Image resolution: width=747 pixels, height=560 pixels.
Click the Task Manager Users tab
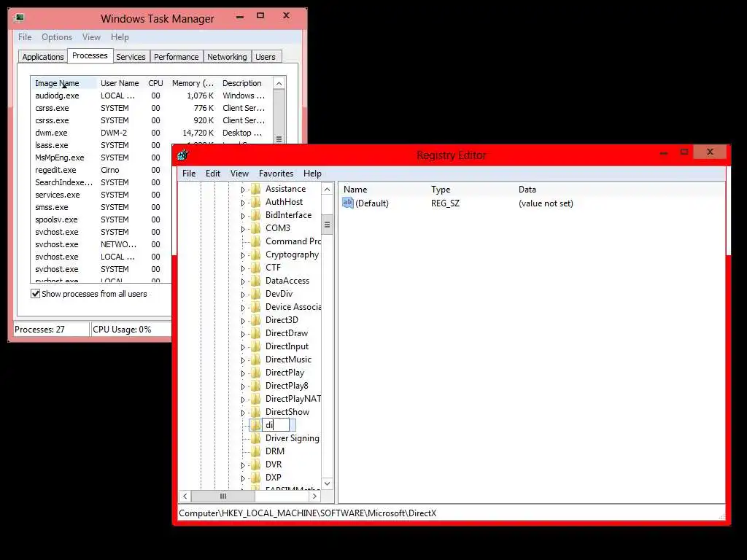(x=266, y=57)
